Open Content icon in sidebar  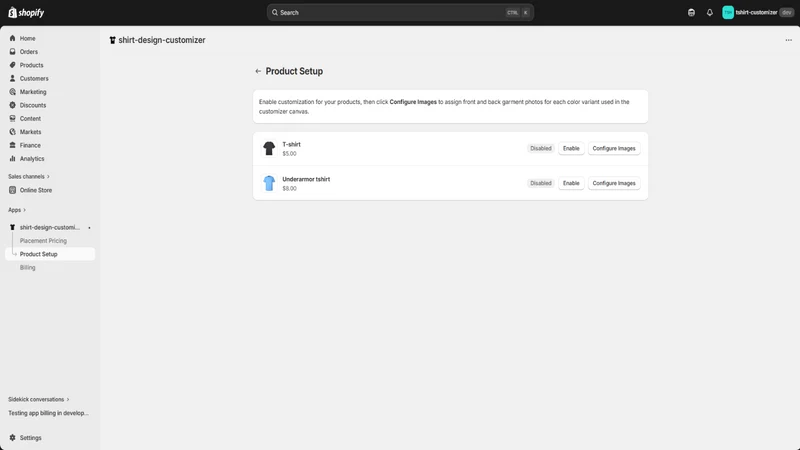12,118
